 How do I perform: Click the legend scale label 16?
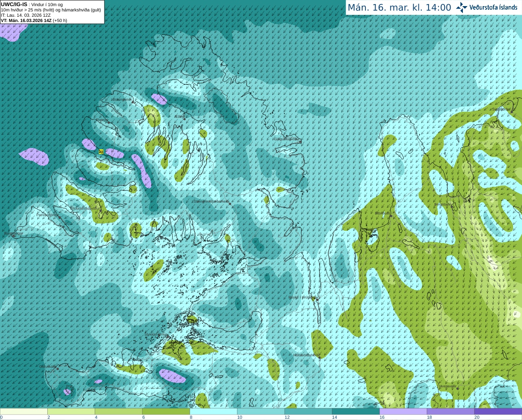pyautogui.click(x=382, y=417)
